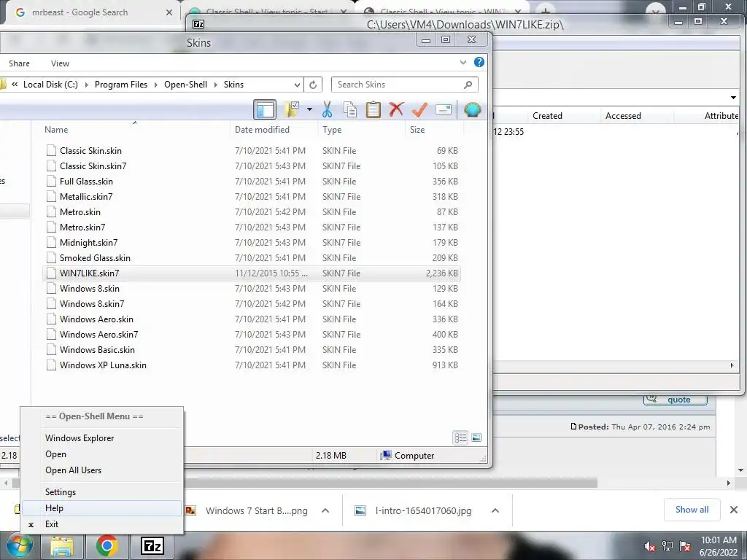Expand the folder options dropdown arrow
Viewport: 747px width, 560px height.
(x=309, y=109)
